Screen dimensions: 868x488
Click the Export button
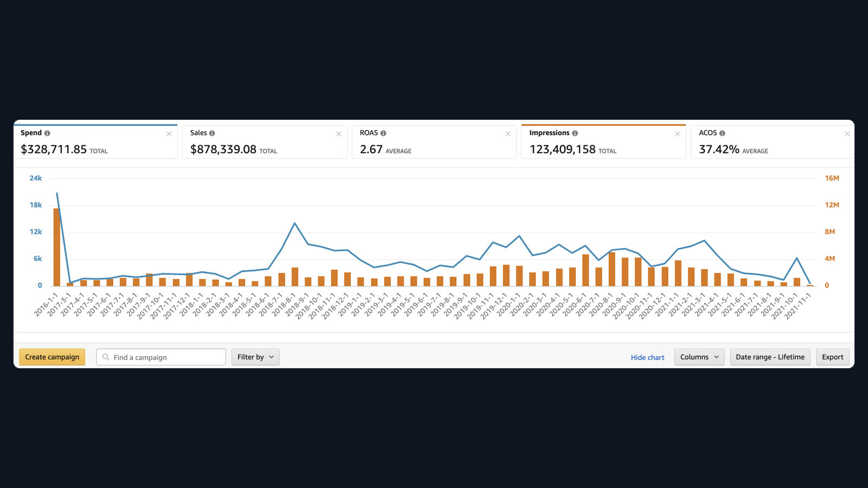833,357
